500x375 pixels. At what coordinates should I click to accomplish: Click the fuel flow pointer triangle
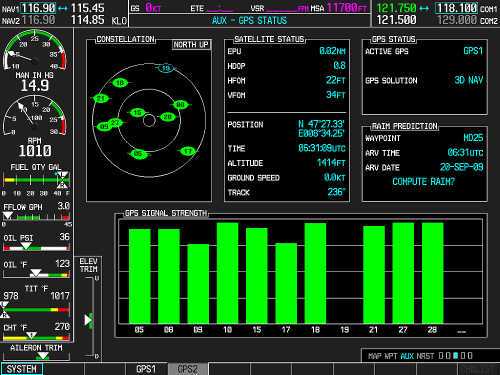coord(7,216)
